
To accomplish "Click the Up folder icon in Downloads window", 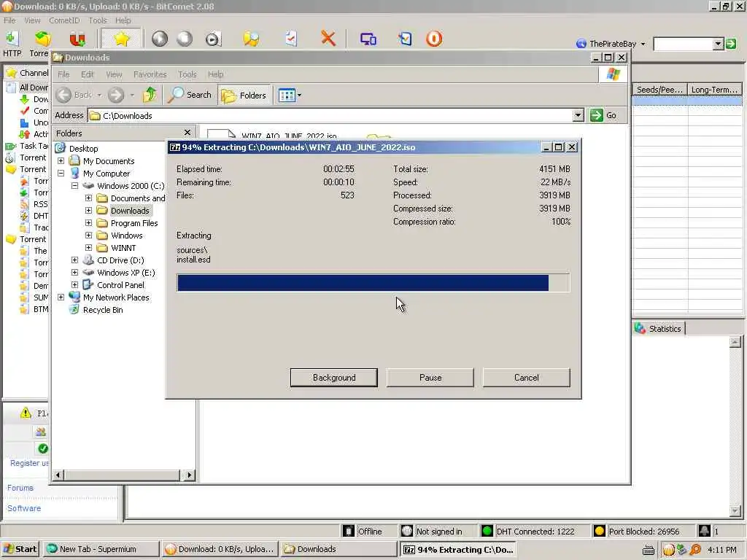I will [150, 95].
